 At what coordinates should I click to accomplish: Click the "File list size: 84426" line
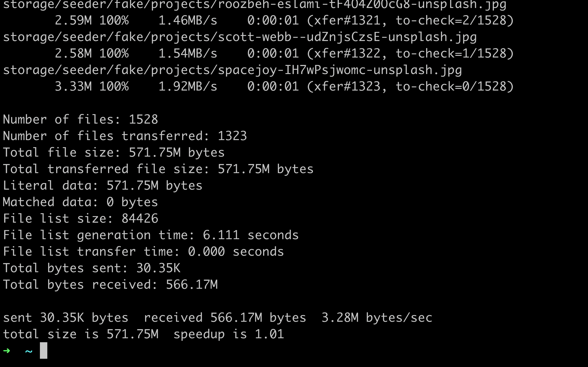(80, 219)
